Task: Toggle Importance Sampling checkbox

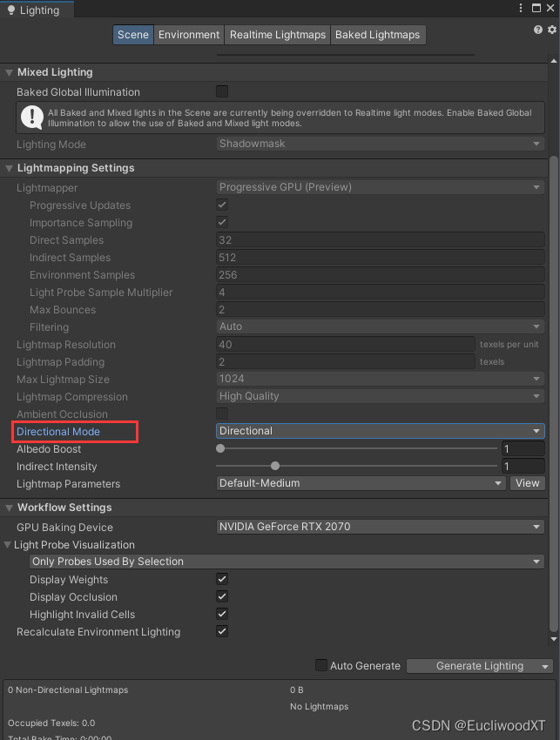Action: [x=222, y=222]
